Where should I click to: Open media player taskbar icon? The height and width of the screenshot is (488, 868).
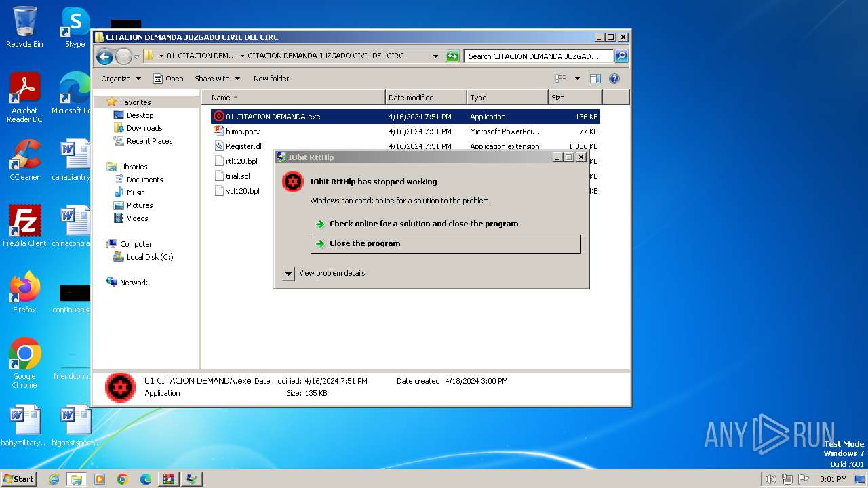point(100,479)
